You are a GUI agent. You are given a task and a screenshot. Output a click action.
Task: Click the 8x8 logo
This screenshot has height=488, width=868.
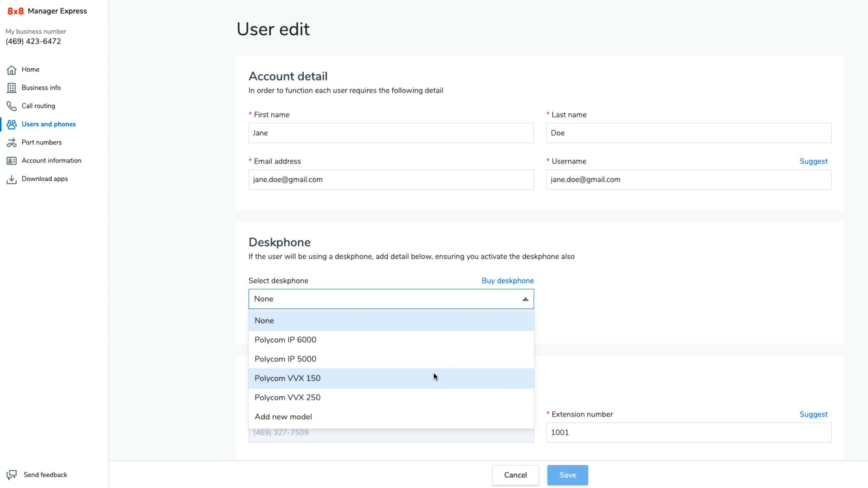(15, 11)
